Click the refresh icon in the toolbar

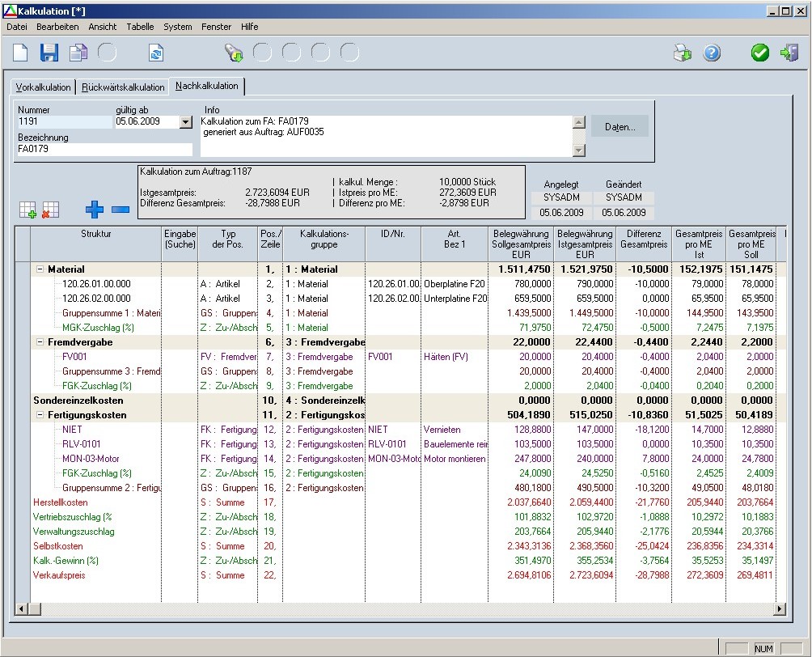[156, 53]
